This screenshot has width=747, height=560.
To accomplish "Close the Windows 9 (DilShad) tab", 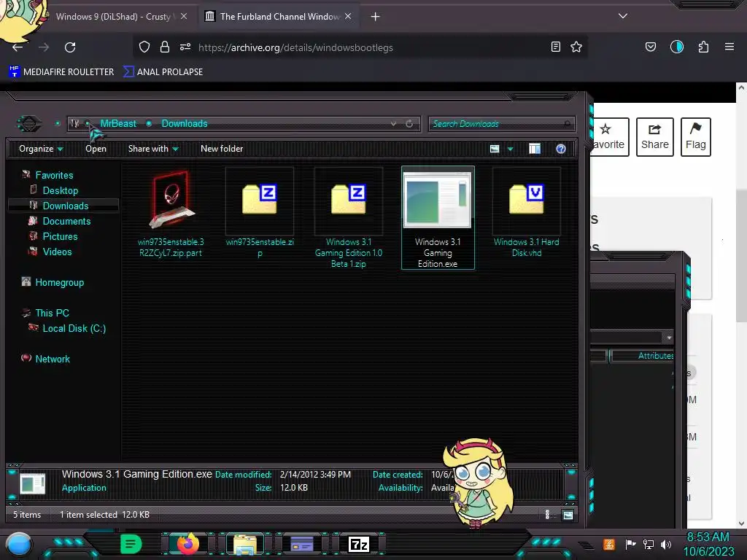I will (x=184, y=16).
